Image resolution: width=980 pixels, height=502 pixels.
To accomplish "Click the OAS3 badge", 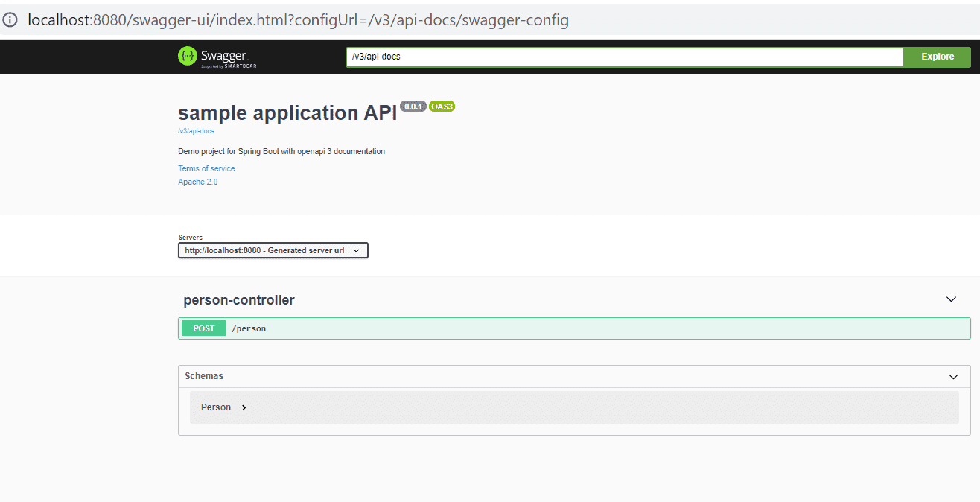I will (442, 107).
